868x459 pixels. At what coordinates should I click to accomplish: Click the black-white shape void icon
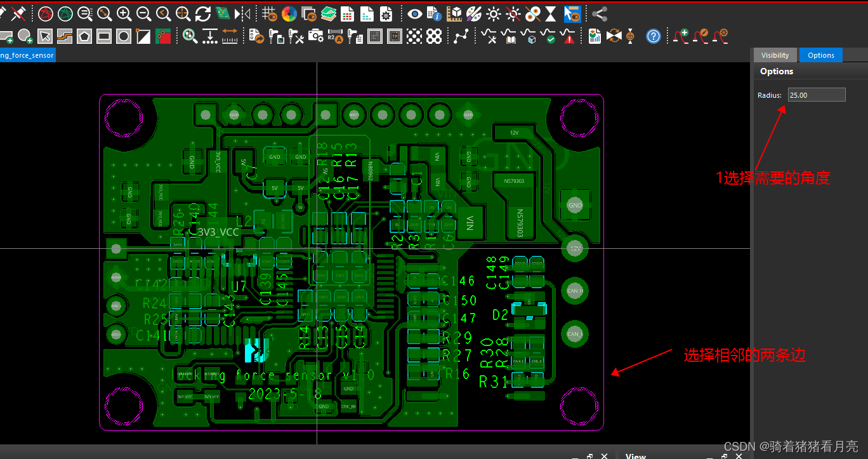coord(143,36)
